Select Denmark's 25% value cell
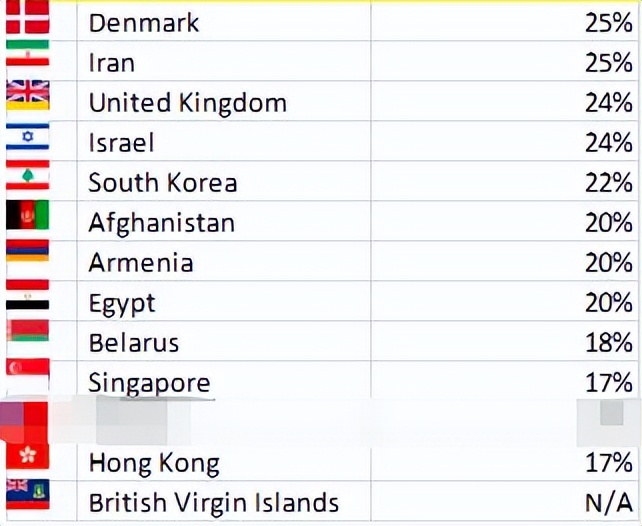The height and width of the screenshot is (526, 642). pos(608,23)
